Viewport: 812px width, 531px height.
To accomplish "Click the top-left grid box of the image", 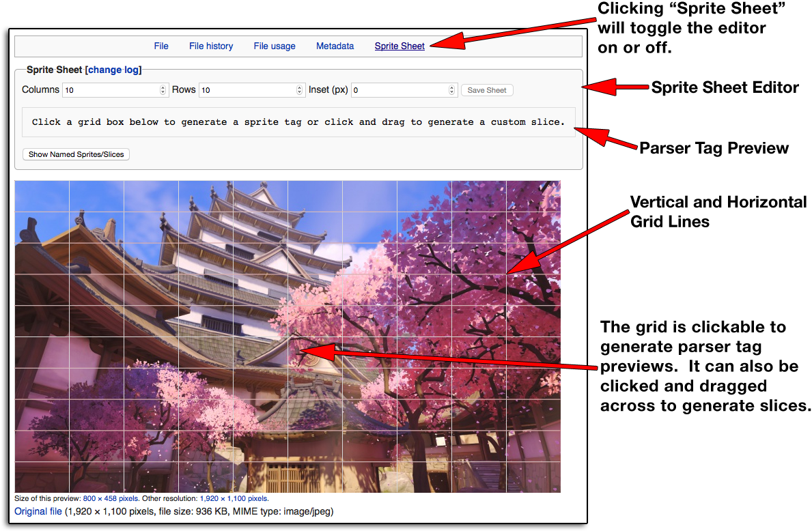I will point(42,196).
